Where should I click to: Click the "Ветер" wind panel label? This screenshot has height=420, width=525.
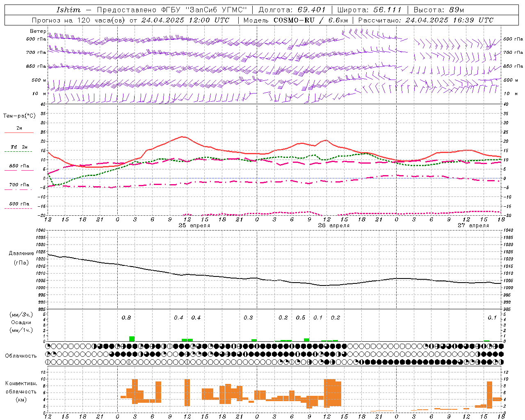pyautogui.click(x=38, y=31)
